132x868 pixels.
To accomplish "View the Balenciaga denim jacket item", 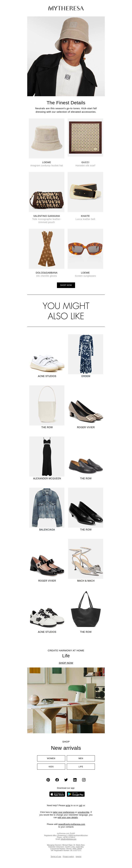I will click(47, 509).
